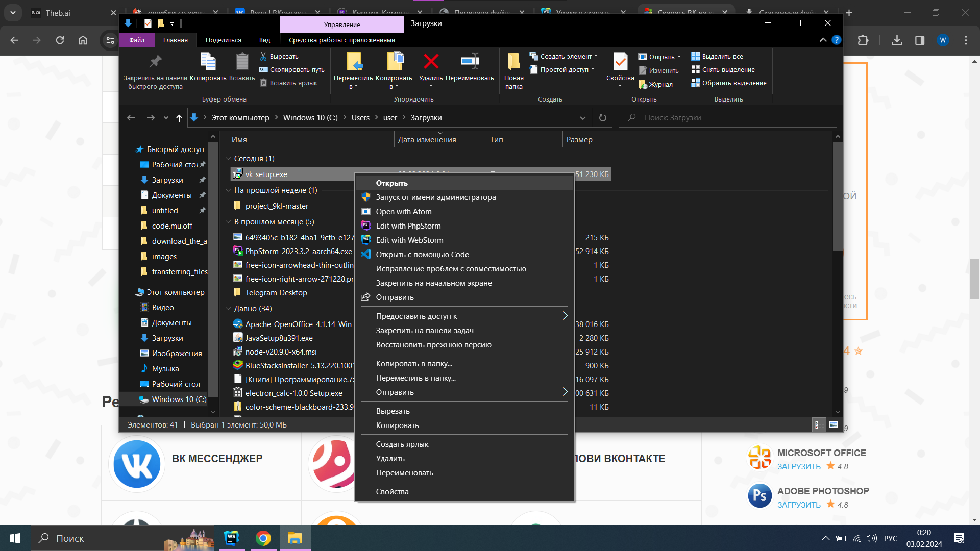Viewport: 980px width, 551px height.
Task: Switch to large thumbnails view in status bar
Action: pos(834,425)
